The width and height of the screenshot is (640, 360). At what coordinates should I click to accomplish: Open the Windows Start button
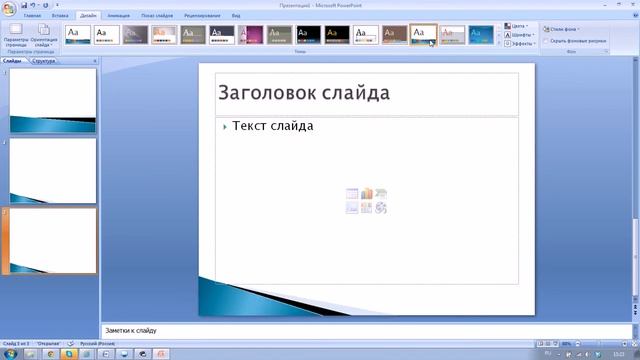click(10, 353)
